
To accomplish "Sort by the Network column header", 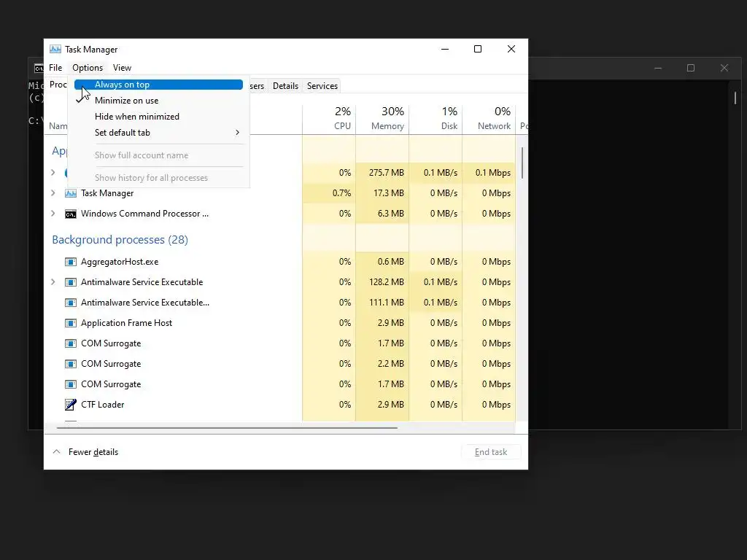I will click(x=489, y=119).
